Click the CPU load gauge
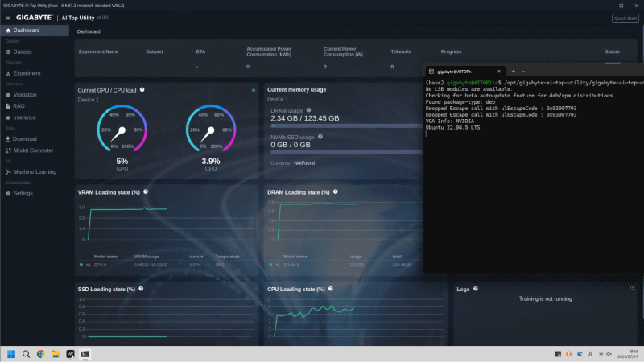Image resolution: width=644 pixels, height=362 pixels. tap(211, 129)
